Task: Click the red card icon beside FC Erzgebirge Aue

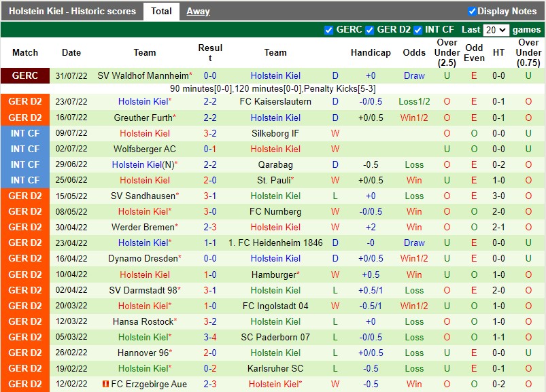Action: coord(106,384)
